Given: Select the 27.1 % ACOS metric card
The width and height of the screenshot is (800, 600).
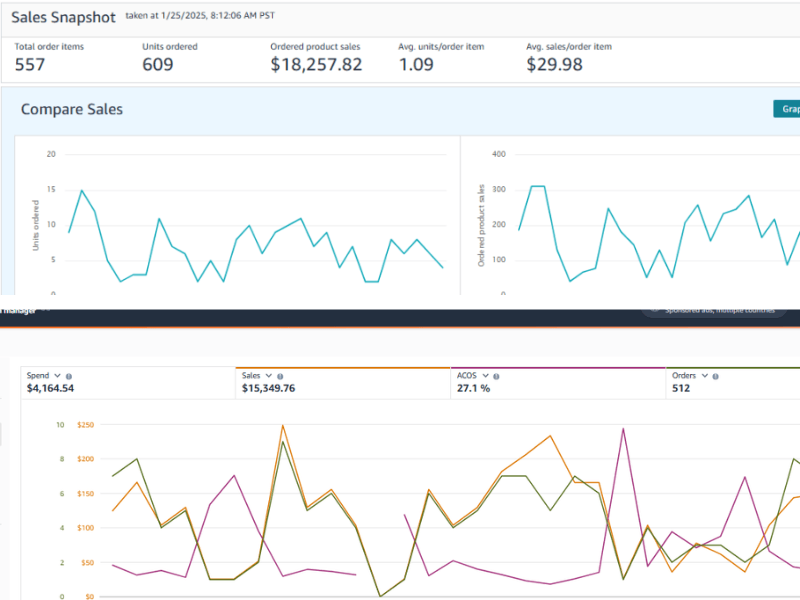Looking at the screenshot, I should click(x=473, y=388).
